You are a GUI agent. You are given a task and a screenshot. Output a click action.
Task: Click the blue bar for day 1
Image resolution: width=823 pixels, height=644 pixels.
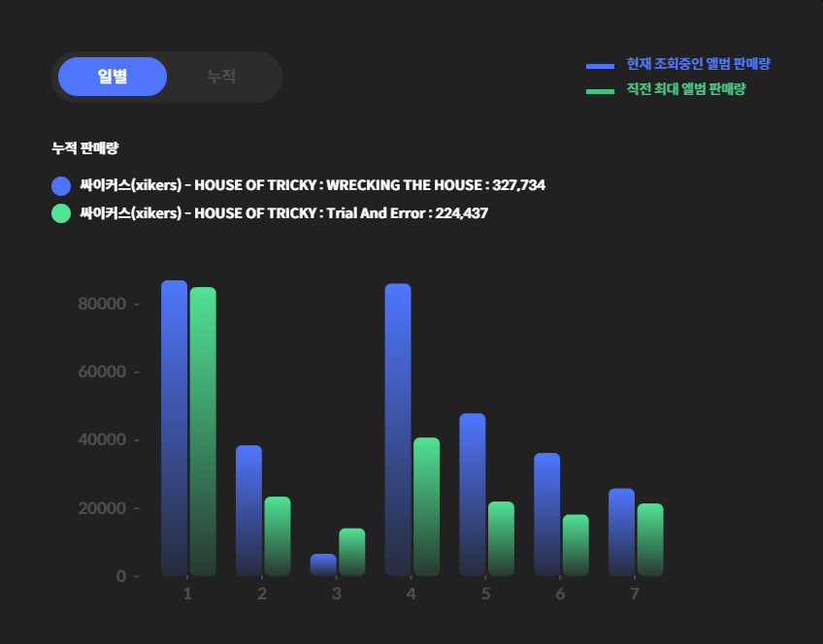(175, 428)
